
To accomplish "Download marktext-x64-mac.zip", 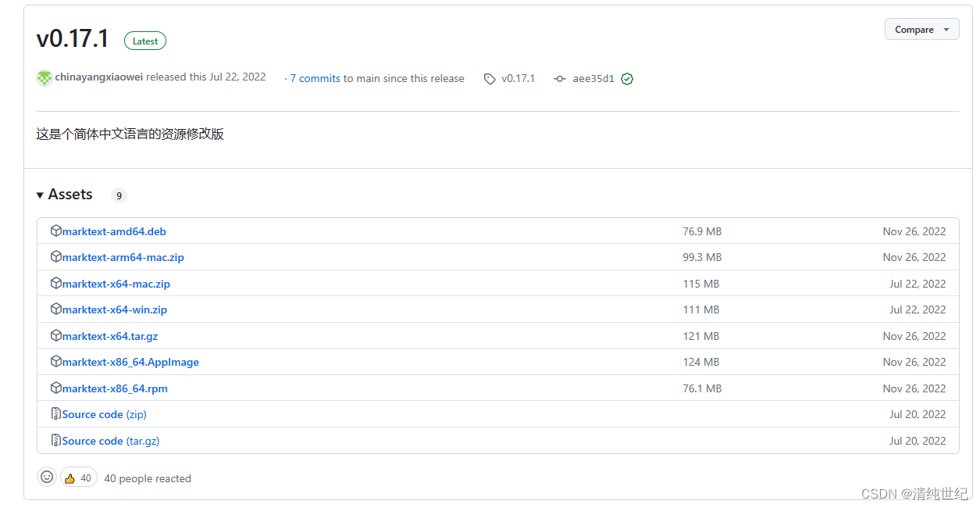I will [x=116, y=284].
